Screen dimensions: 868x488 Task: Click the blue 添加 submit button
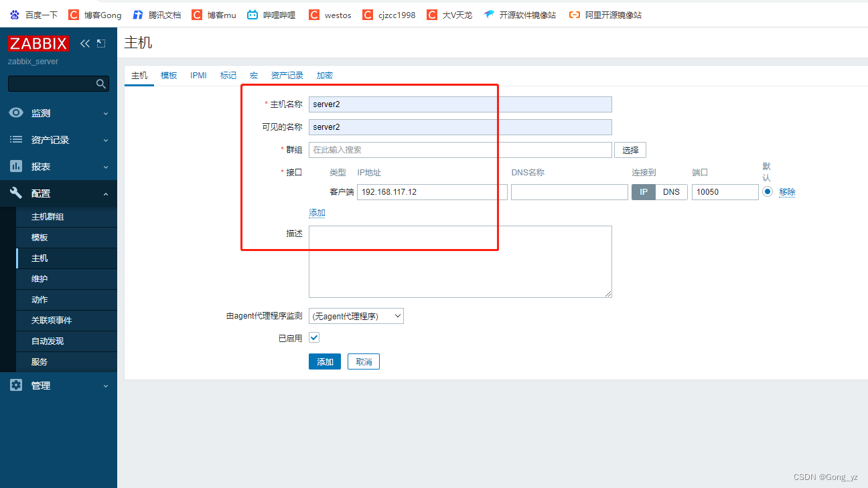(325, 361)
